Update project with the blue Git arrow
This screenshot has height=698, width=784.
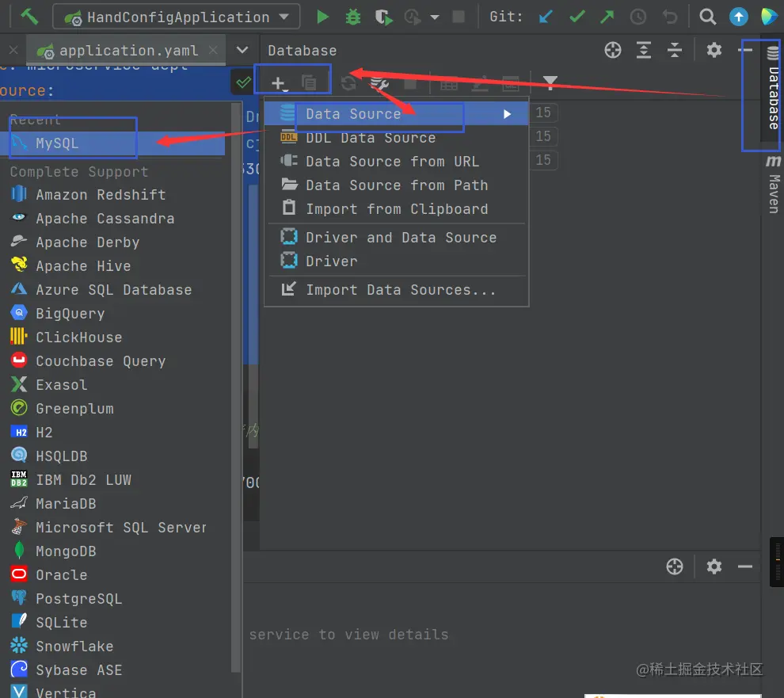pyautogui.click(x=546, y=17)
